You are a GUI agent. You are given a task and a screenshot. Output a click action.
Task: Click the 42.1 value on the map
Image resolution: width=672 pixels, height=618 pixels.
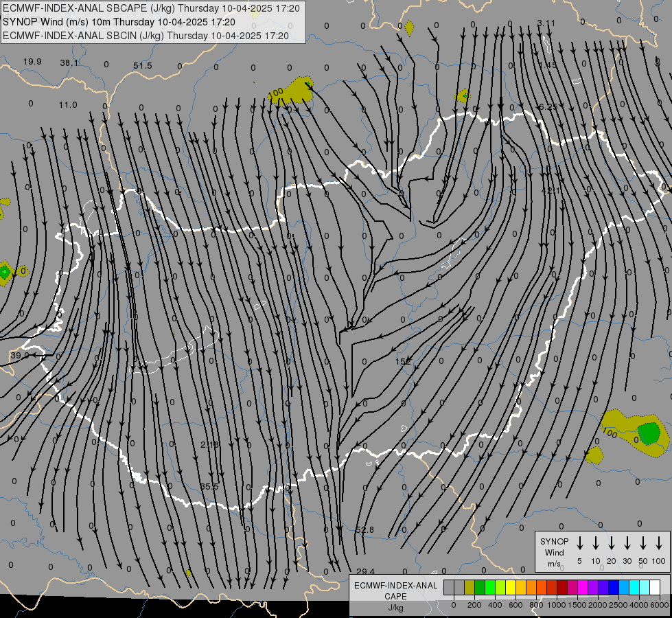tap(551, 190)
